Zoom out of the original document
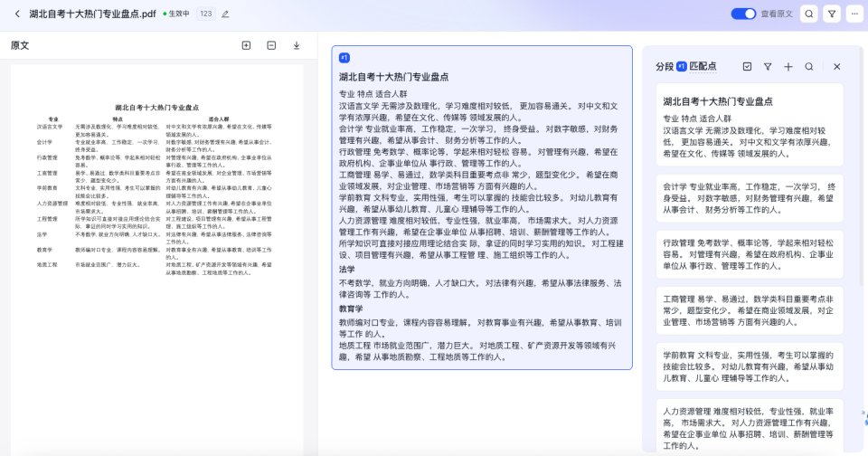Viewport: 868px width, 456px height. tap(271, 45)
